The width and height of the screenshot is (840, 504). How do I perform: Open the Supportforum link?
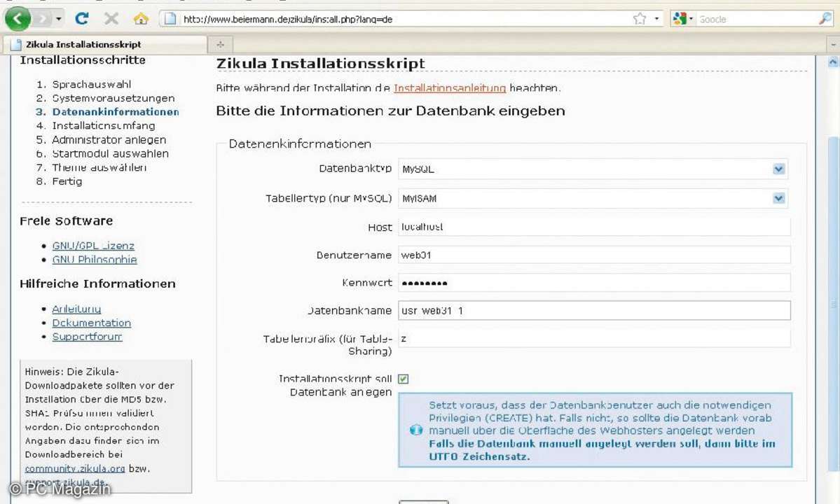(x=87, y=337)
